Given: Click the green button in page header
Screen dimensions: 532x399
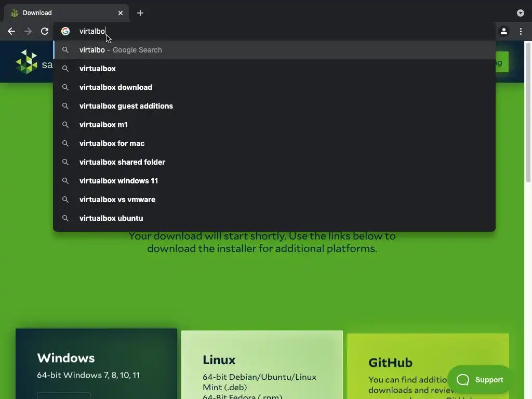Looking at the screenshot, I should [x=502, y=62].
